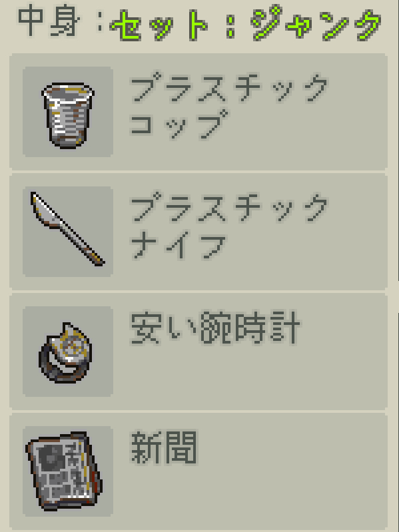Click the green セット text in header
The height and width of the screenshot is (532, 399).
(x=159, y=25)
